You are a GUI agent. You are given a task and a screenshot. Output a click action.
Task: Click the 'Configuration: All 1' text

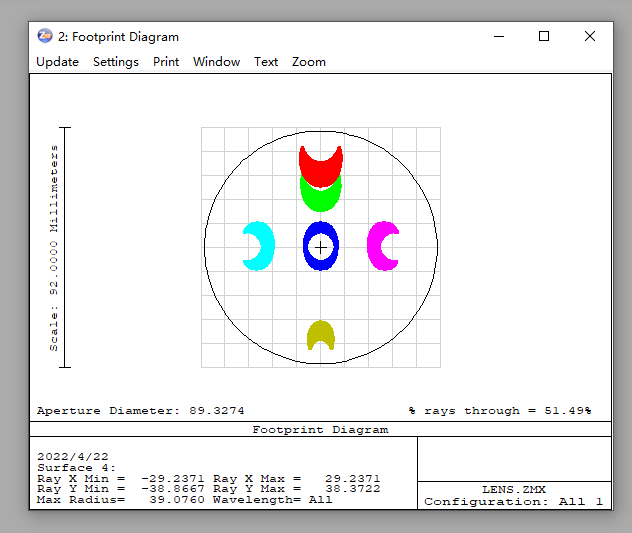[514, 502]
